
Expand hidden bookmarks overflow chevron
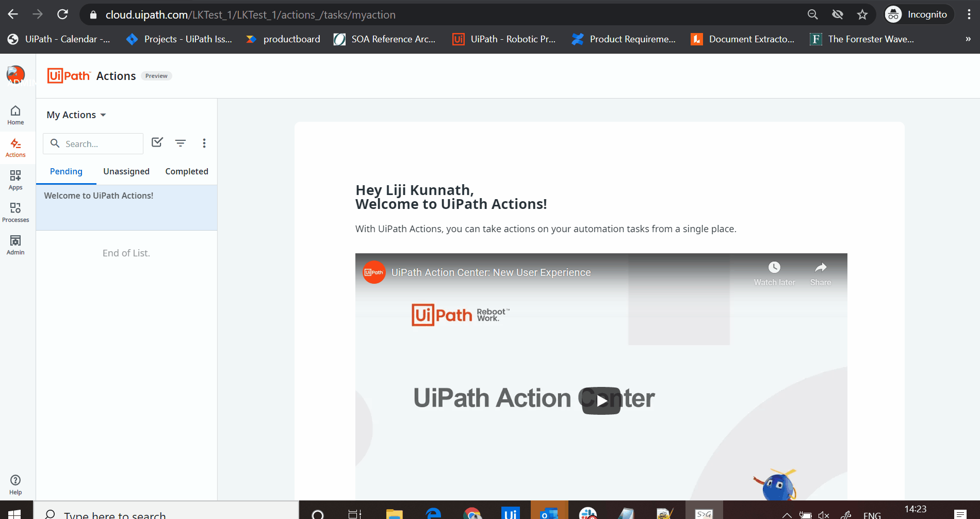[x=968, y=39]
